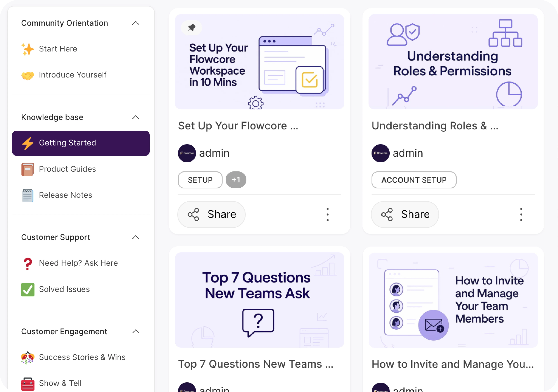
Task: Collapse the Community Orientation section
Action: (x=136, y=23)
